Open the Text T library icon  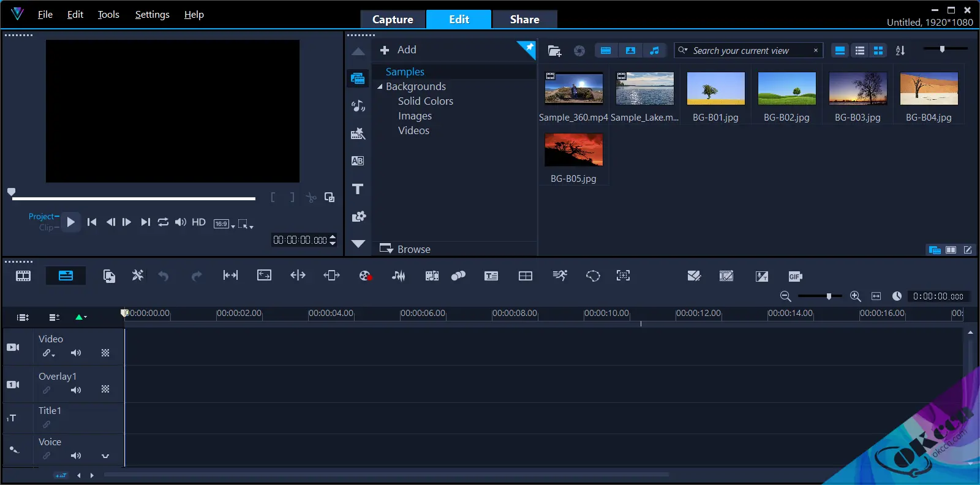click(358, 189)
